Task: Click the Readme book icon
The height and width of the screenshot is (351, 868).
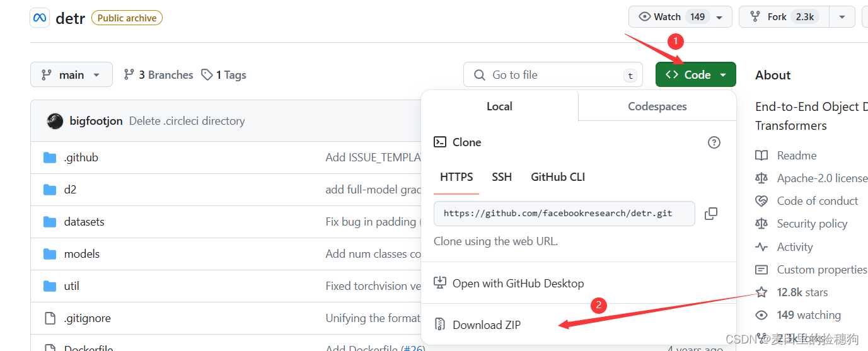Action: (x=761, y=156)
